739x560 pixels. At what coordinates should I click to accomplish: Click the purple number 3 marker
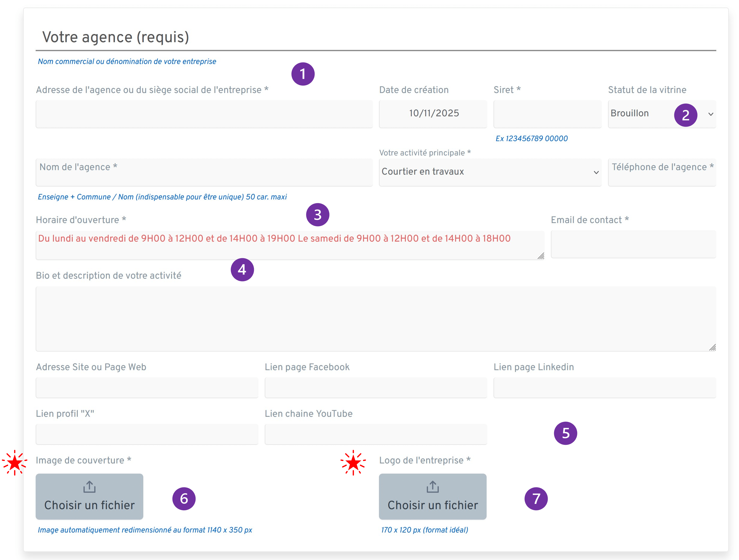tap(317, 215)
